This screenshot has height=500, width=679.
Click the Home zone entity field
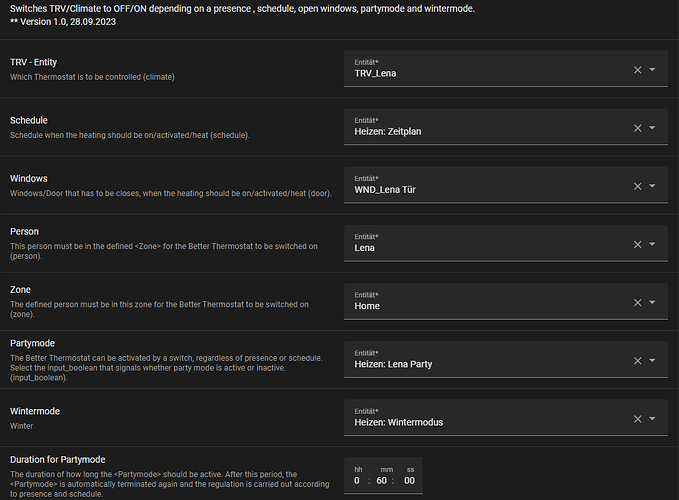pos(480,304)
